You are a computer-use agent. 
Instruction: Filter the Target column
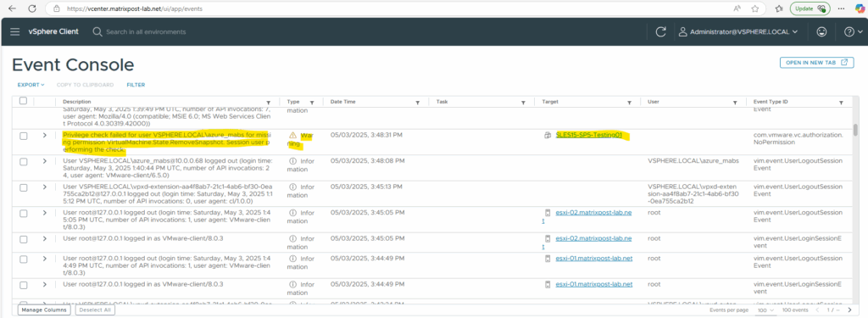click(x=629, y=103)
